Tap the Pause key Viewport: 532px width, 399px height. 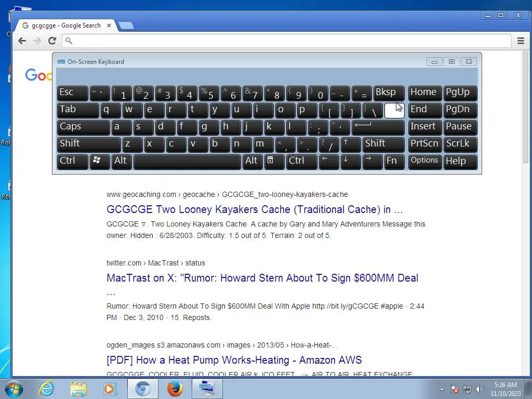460,127
